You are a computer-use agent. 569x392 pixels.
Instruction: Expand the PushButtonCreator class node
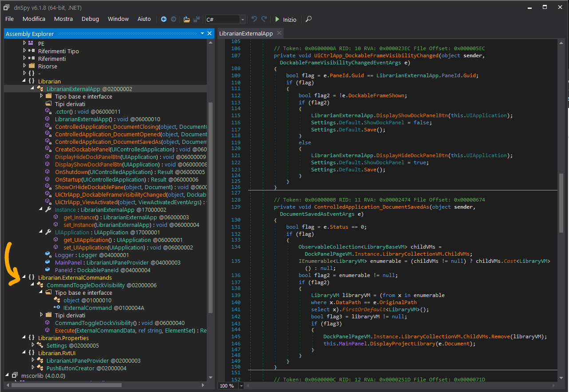tap(32, 368)
